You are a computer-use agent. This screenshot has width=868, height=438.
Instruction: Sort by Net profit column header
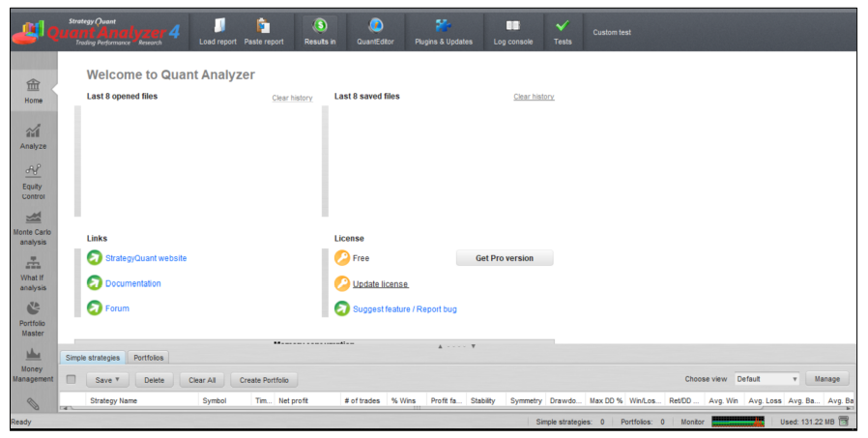(307, 400)
